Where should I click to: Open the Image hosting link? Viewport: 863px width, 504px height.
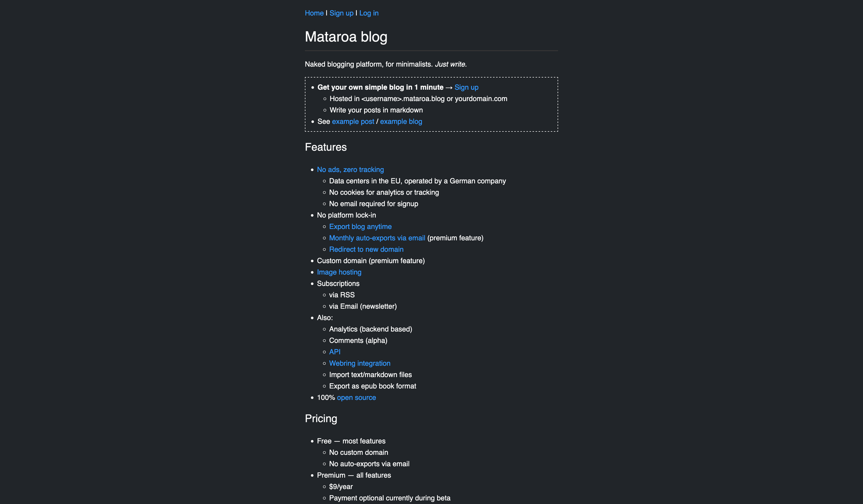pyautogui.click(x=339, y=272)
